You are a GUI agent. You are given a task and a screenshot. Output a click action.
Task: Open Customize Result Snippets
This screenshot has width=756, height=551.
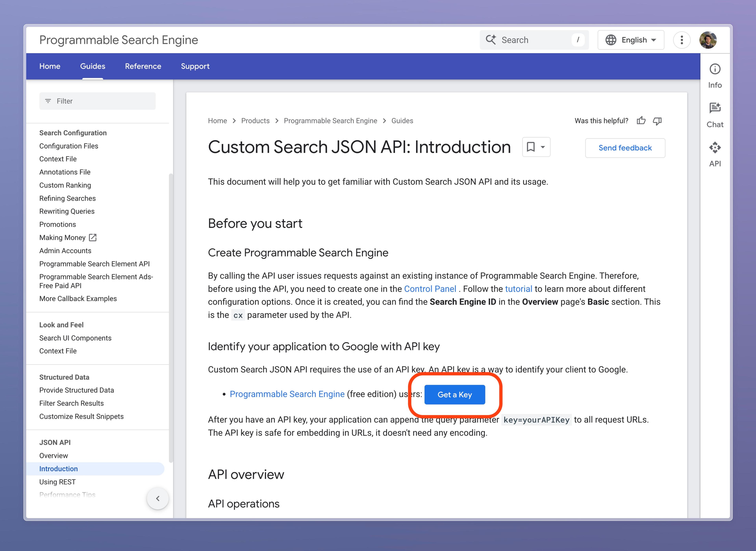(82, 416)
